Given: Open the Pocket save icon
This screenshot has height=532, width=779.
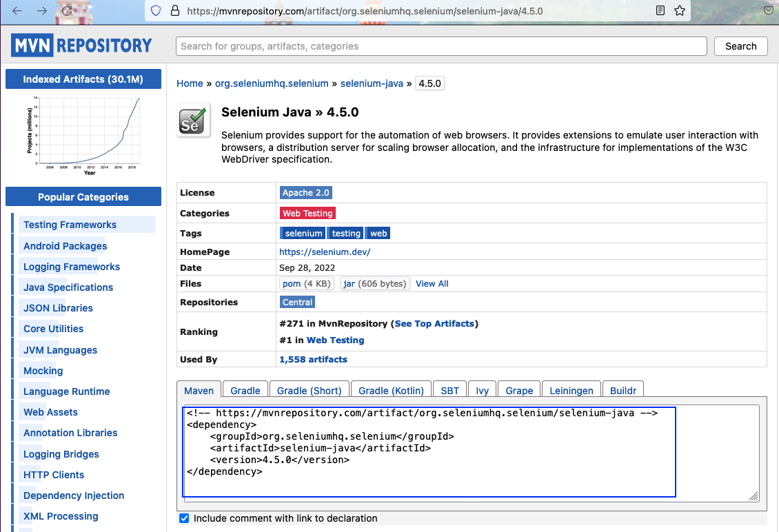Looking at the screenshot, I should tap(769, 10).
